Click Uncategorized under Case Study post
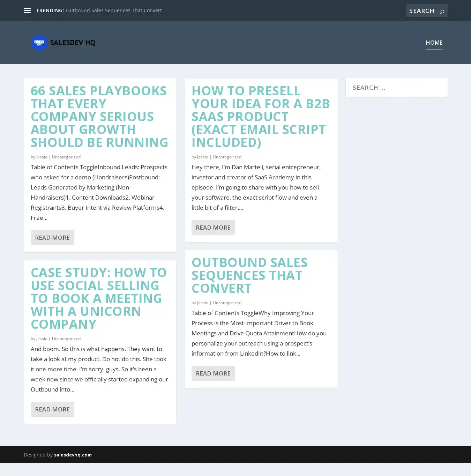This screenshot has height=476, width=471. coord(66,339)
